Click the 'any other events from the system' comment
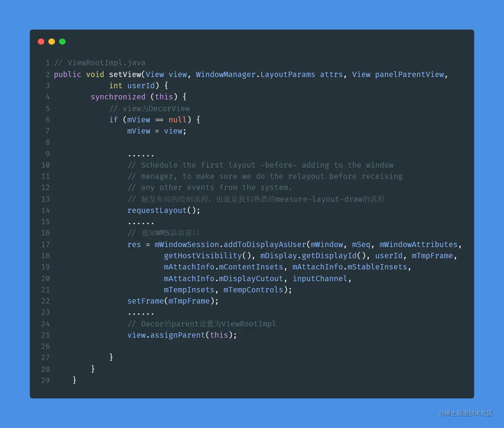Image resolution: width=504 pixels, height=428 pixels. [x=210, y=187]
